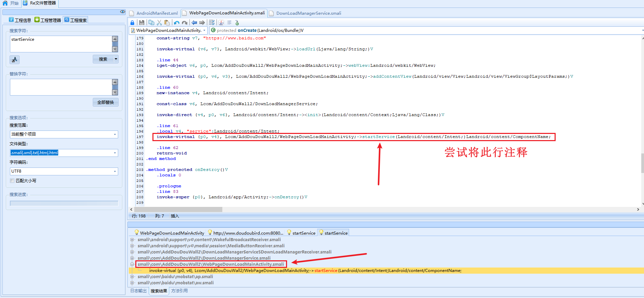Click the Java conversion icon
Image resolution: width=644 pixels, height=298 pixels.
221,23
